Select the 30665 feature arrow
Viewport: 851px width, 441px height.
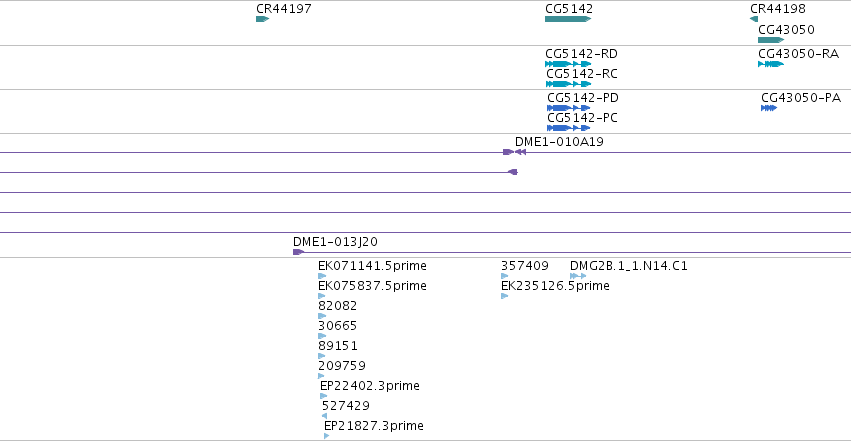pos(322,336)
